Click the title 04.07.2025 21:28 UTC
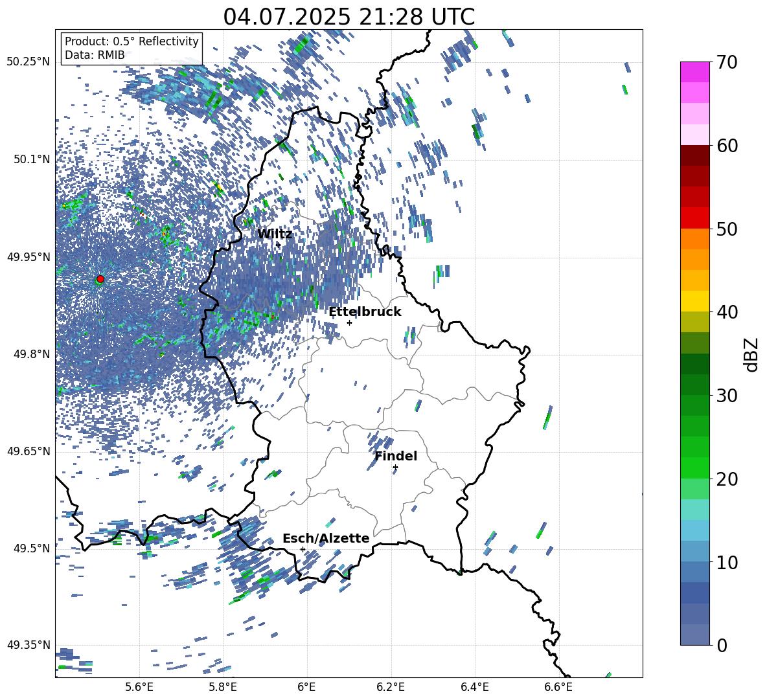This screenshot has height=700, width=767. pyautogui.click(x=349, y=17)
